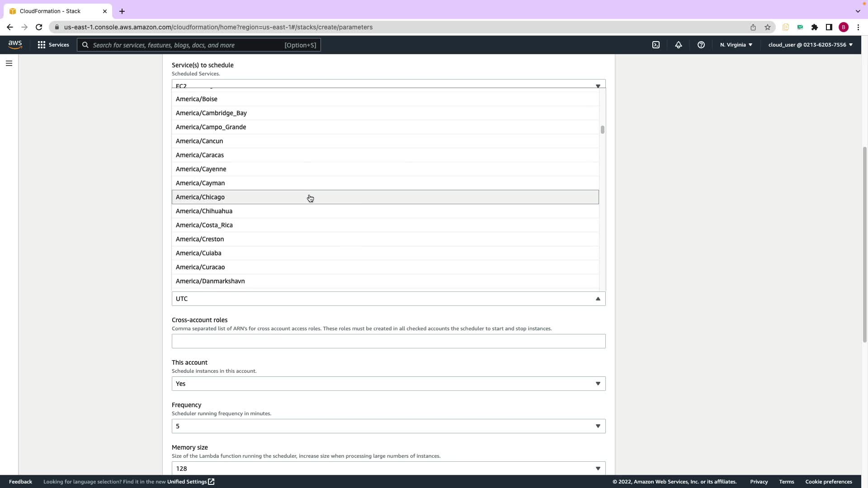Click the AWS logo home icon
The width and height of the screenshot is (868, 488).
pyautogui.click(x=15, y=45)
